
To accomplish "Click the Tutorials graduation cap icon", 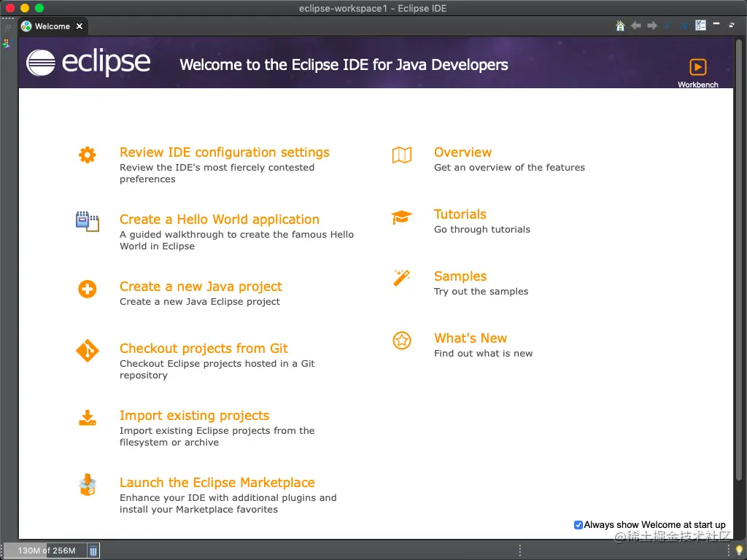I will pyautogui.click(x=402, y=217).
